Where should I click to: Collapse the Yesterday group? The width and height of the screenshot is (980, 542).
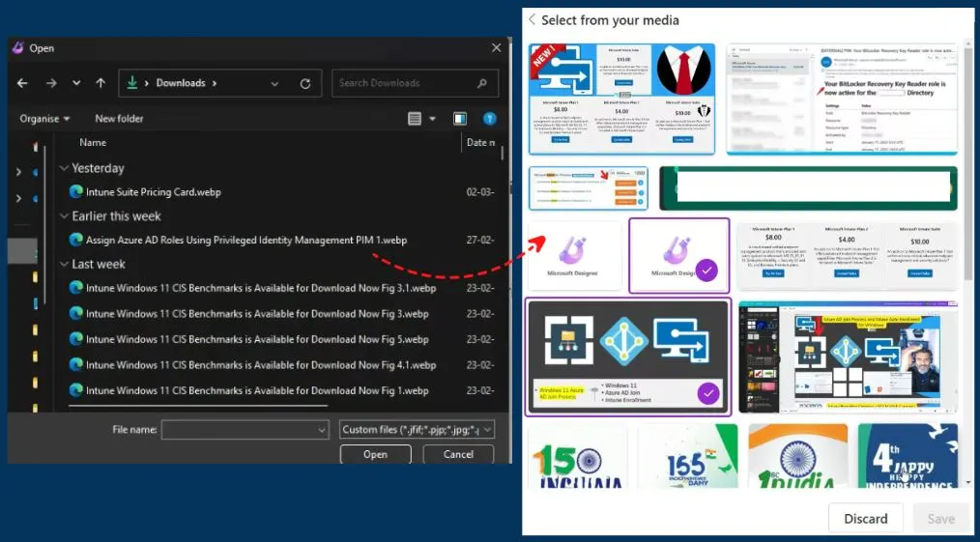point(64,169)
